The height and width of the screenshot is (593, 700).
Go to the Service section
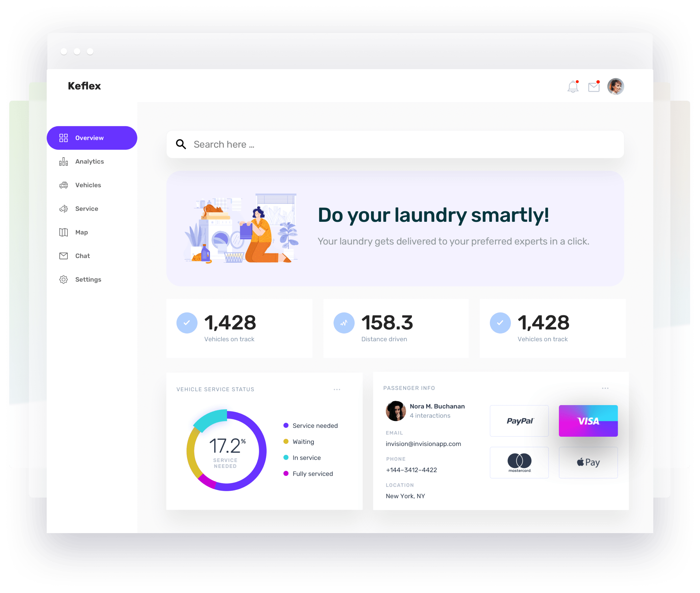point(87,209)
